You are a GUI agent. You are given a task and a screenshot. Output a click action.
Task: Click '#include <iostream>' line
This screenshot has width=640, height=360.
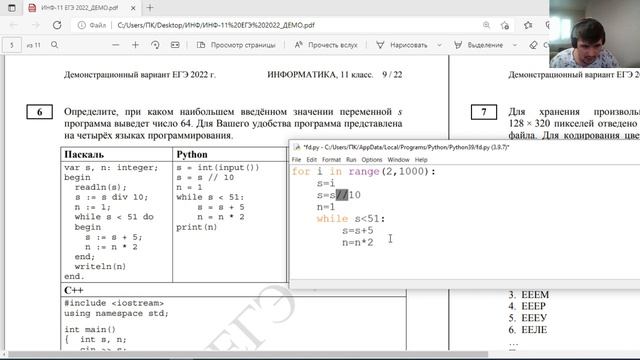[114, 303]
